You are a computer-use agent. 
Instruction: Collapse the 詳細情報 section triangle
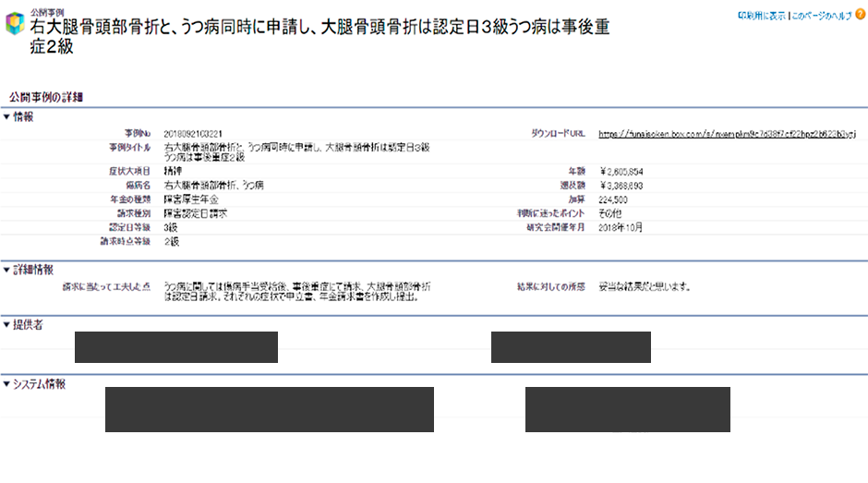[6, 270]
